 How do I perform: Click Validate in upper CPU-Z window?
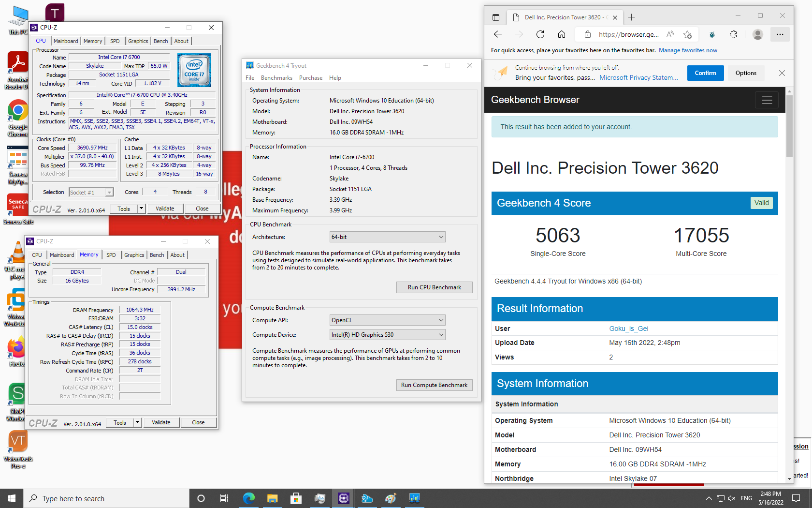(x=165, y=209)
